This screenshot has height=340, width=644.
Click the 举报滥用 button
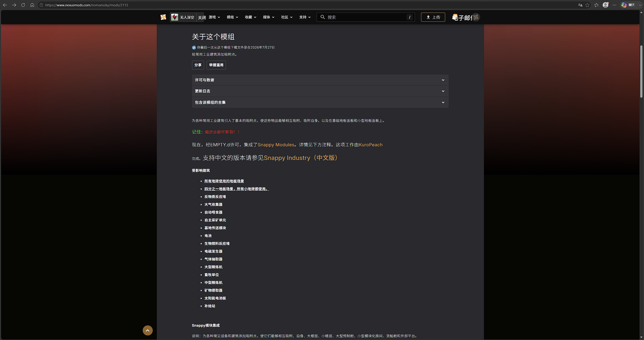tap(216, 65)
